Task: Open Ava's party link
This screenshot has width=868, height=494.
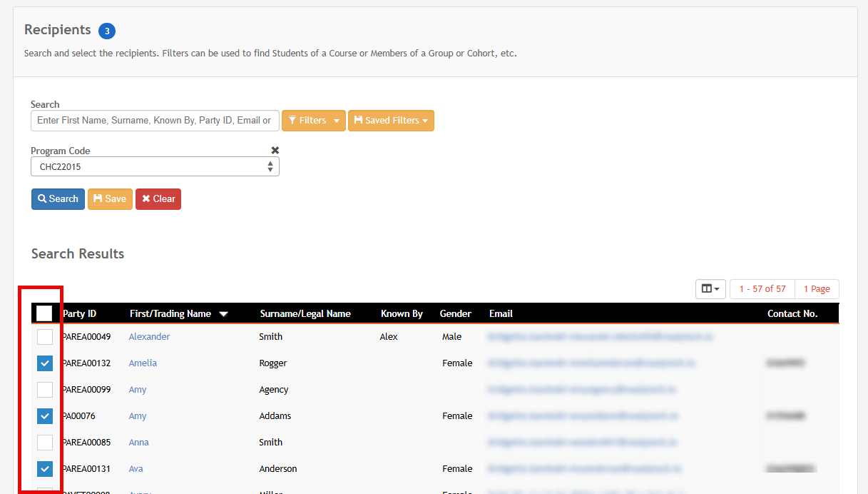Action: click(136, 469)
